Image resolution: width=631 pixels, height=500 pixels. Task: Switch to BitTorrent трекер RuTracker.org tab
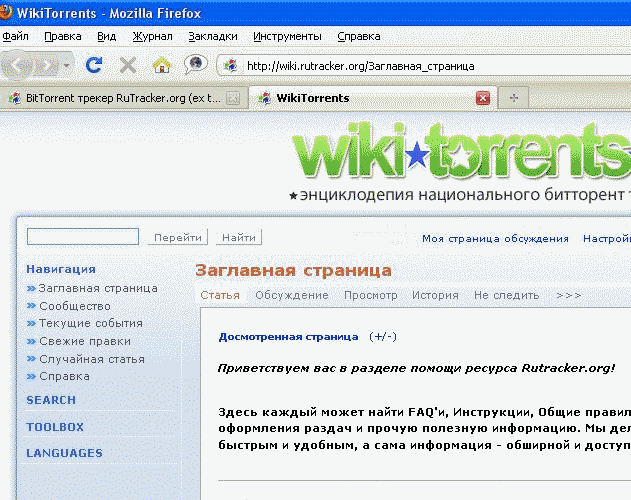[120, 98]
